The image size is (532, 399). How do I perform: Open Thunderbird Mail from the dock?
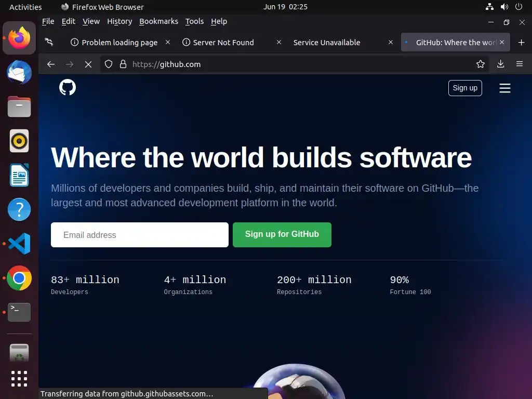tap(19, 72)
